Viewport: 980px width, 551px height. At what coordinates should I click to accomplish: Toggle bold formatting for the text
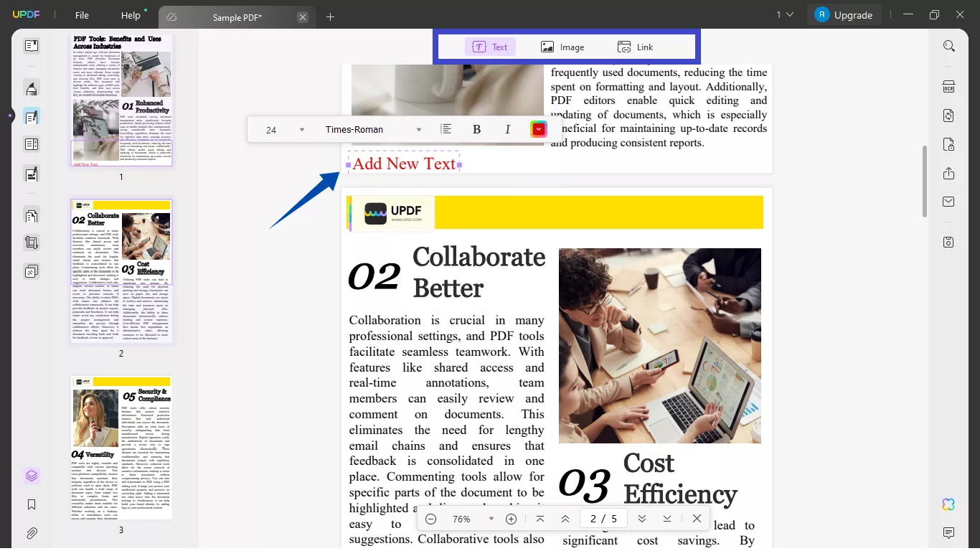(476, 129)
